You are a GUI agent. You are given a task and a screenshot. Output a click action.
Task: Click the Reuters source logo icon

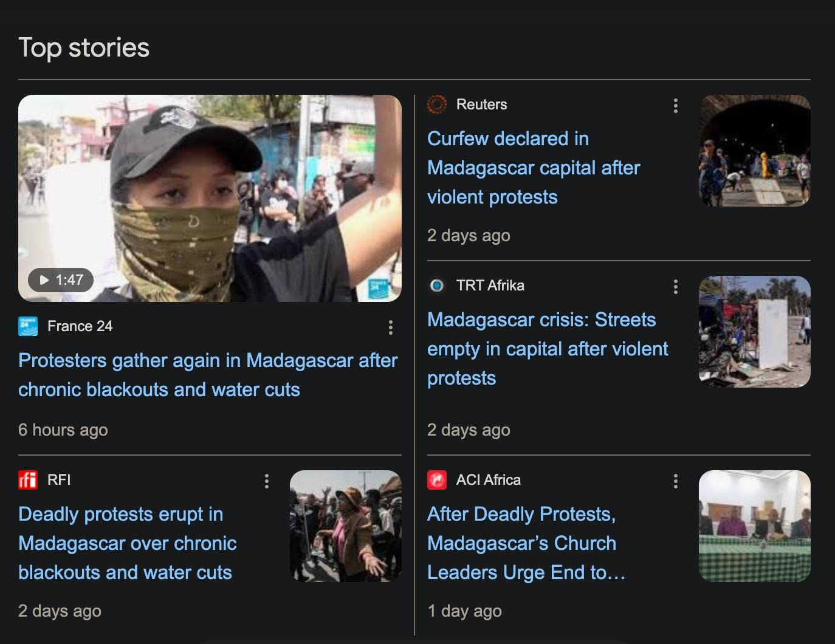pos(437,104)
